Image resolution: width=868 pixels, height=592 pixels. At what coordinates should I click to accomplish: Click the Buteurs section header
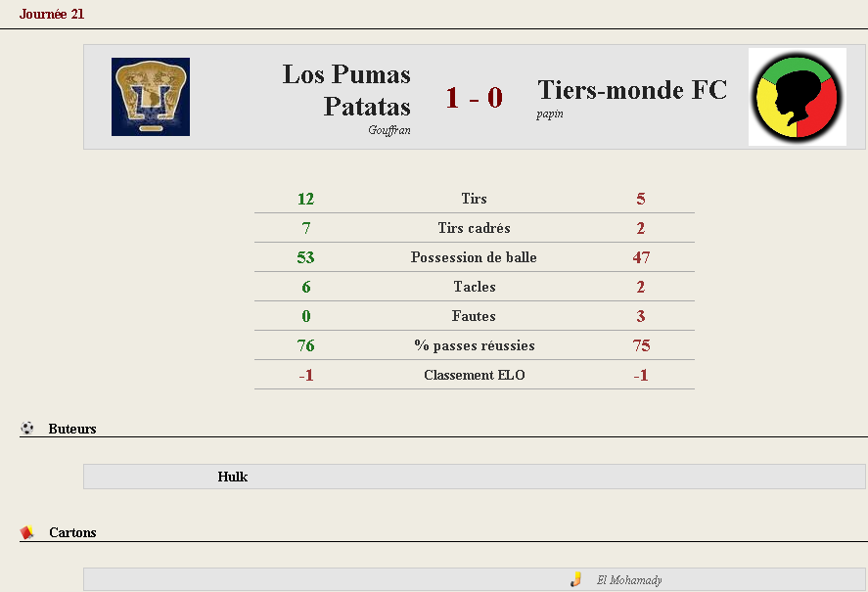pyautogui.click(x=72, y=429)
